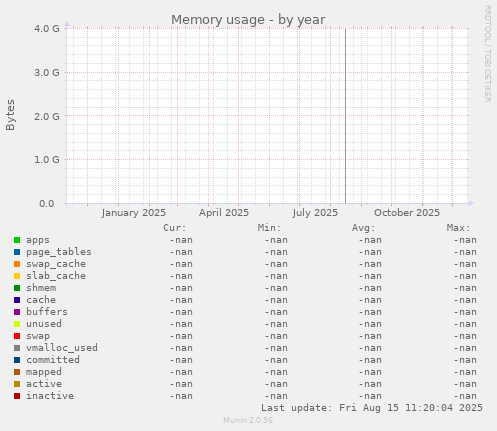
Task: Click the 'Min:' column header
Action: (269, 228)
